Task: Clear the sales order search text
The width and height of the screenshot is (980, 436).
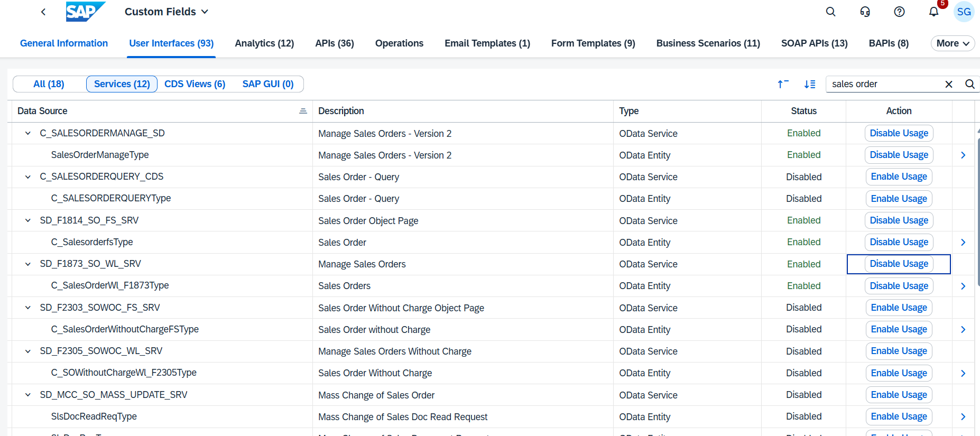Action: tap(949, 84)
